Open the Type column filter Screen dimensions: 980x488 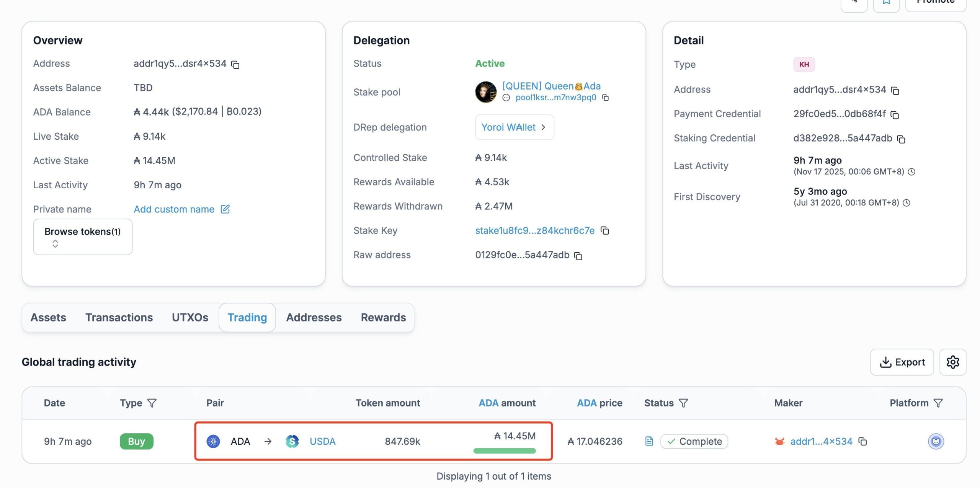152,403
